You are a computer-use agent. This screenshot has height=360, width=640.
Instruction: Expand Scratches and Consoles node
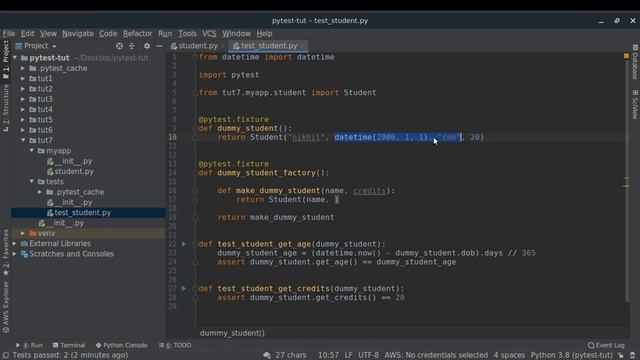click(x=15, y=254)
